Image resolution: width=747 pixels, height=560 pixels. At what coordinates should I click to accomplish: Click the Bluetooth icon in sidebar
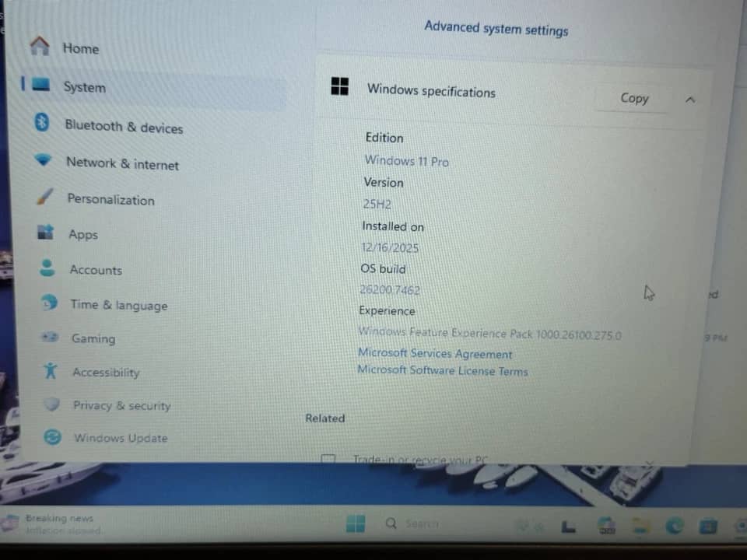42,122
